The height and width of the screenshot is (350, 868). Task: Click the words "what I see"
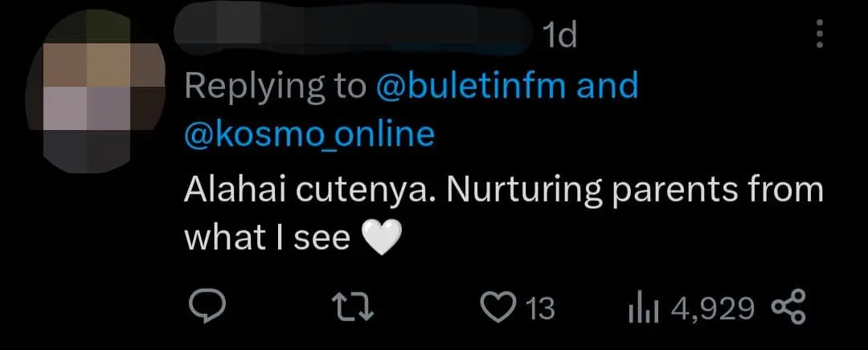(268, 238)
